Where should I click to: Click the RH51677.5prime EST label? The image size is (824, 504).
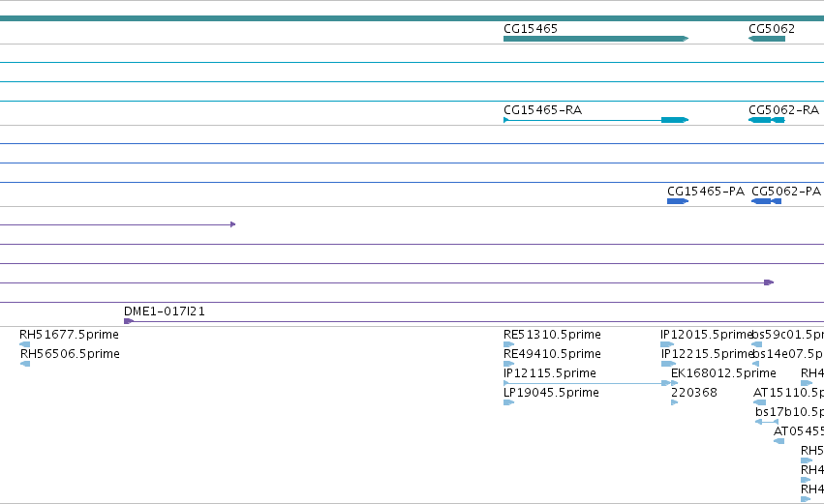click(x=69, y=335)
